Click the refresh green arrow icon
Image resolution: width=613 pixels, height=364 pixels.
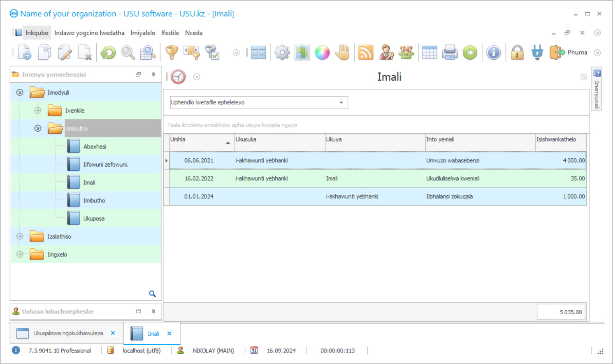tap(108, 53)
